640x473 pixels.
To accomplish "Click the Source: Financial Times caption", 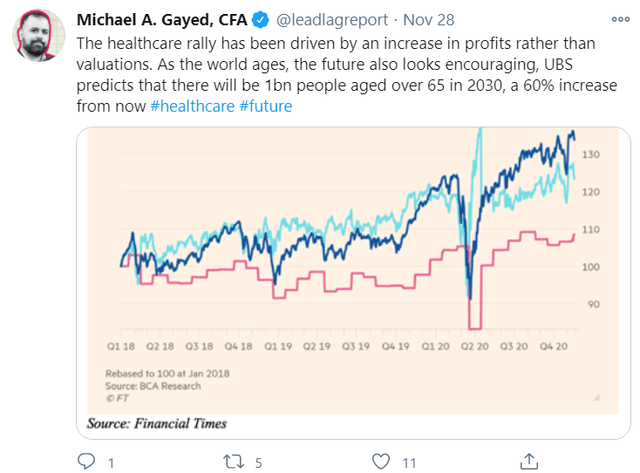I will 157,423.
